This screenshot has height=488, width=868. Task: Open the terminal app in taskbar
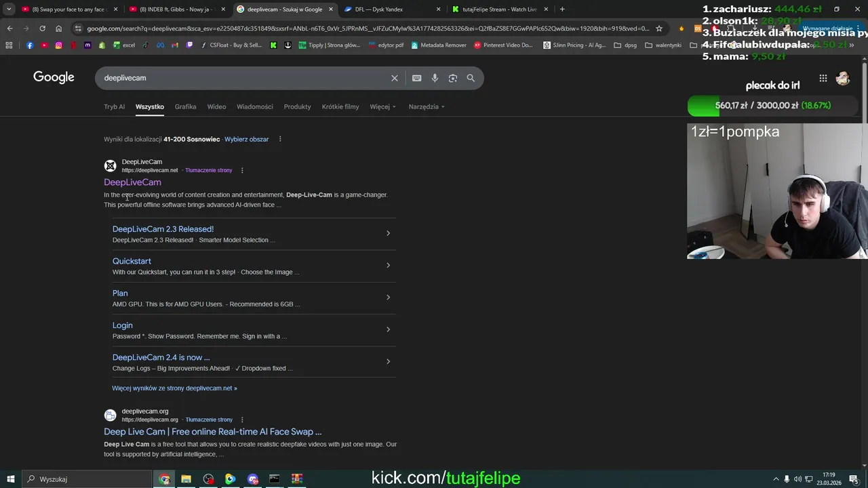pos(274,479)
